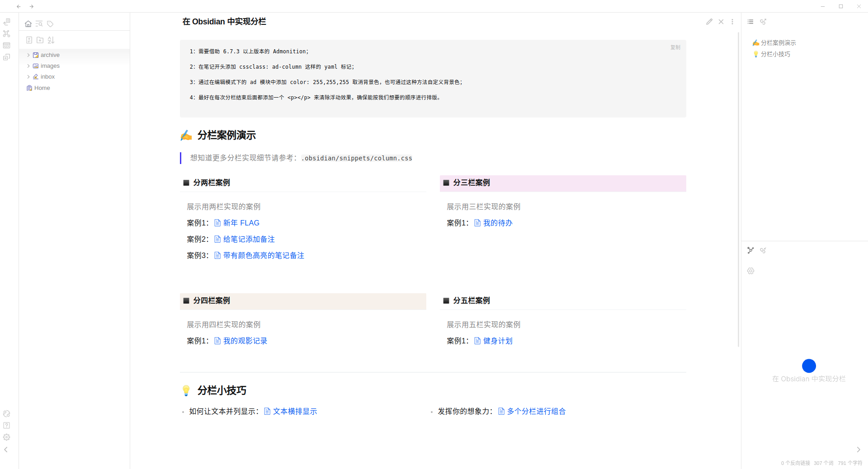The height and width of the screenshot is (469, 868).
Task: Switch to file explorer home tab
Action: click(28, 23)
